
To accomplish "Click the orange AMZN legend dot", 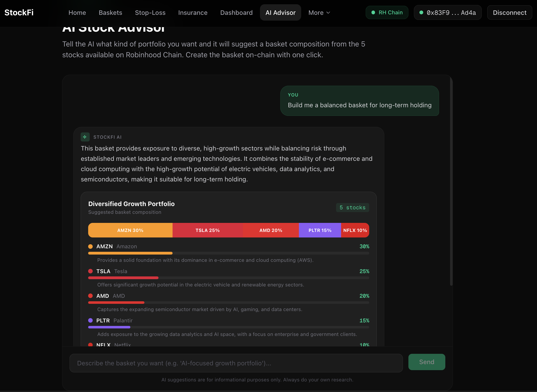I will (90, 247).
